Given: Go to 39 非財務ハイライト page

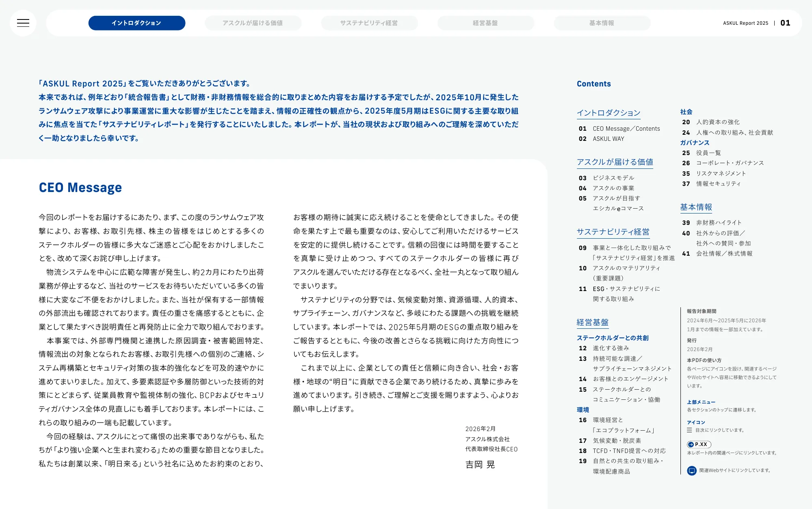Looking at the screenshot, I should (x=712, y=223).
